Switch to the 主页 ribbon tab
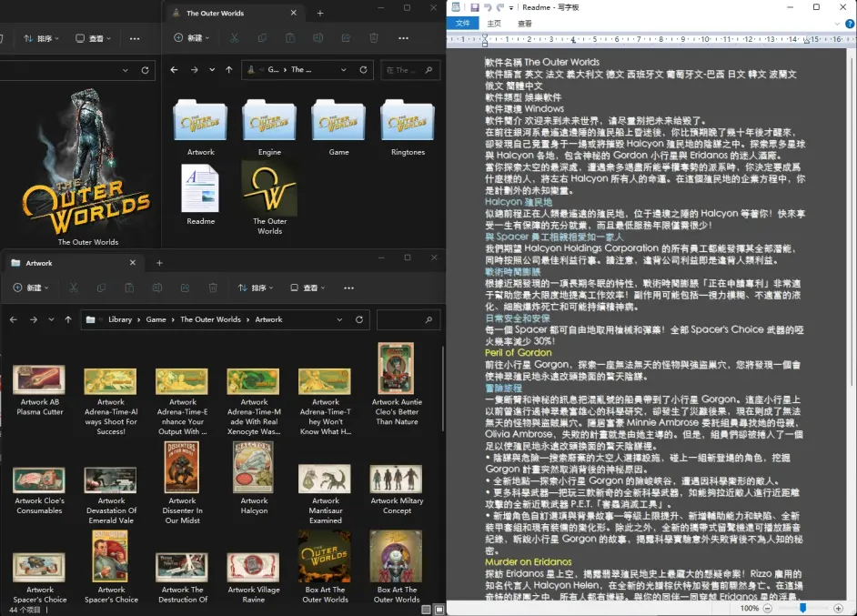This screenshot has width=857, height=616. [x=494, y=24]
